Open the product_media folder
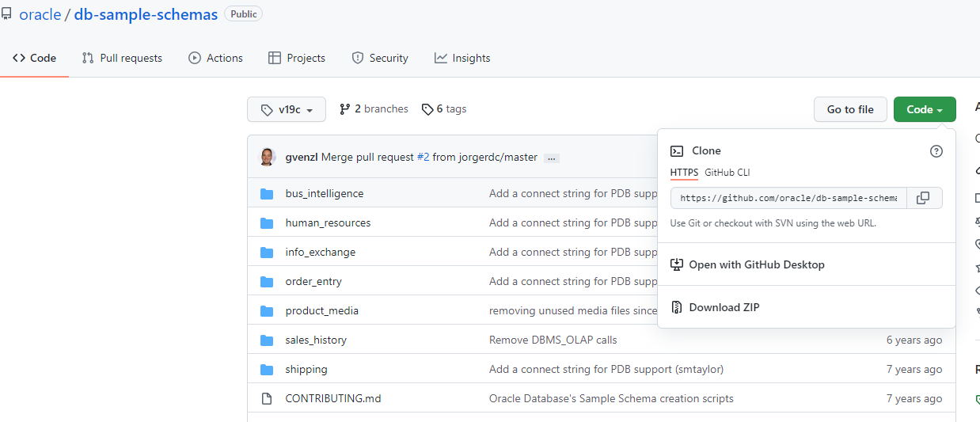Viewport: 980px width, 422px height. [x=322, y=310]
